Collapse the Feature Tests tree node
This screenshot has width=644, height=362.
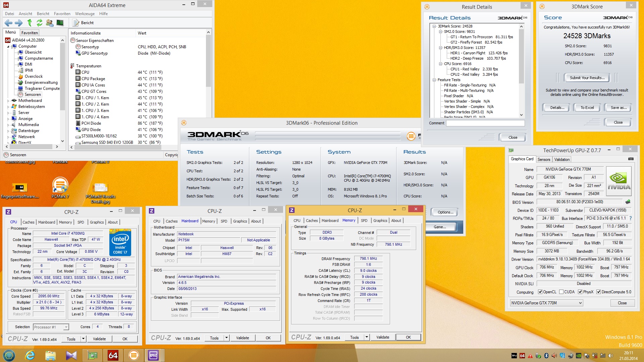pyautogui.click(x=434, y=80)
